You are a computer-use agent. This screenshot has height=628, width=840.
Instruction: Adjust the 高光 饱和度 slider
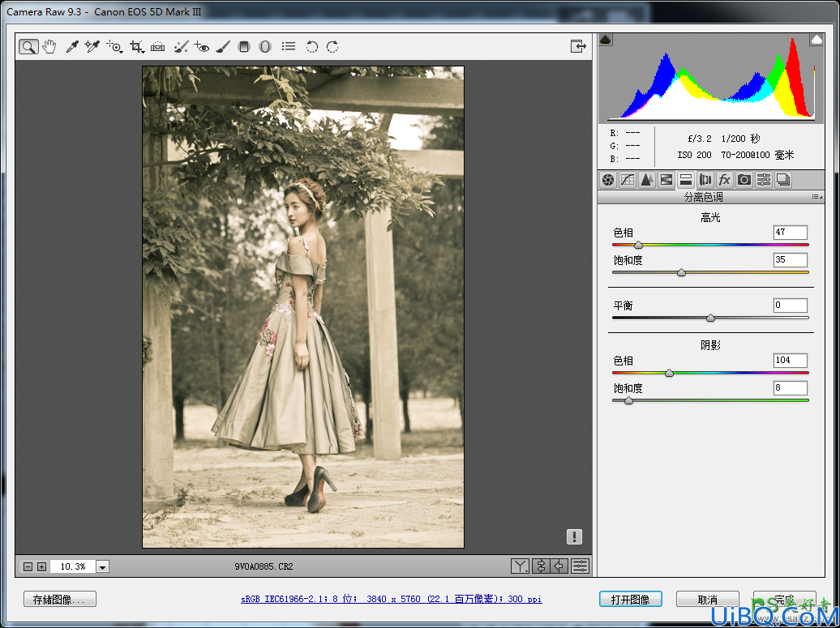(681, 272)
